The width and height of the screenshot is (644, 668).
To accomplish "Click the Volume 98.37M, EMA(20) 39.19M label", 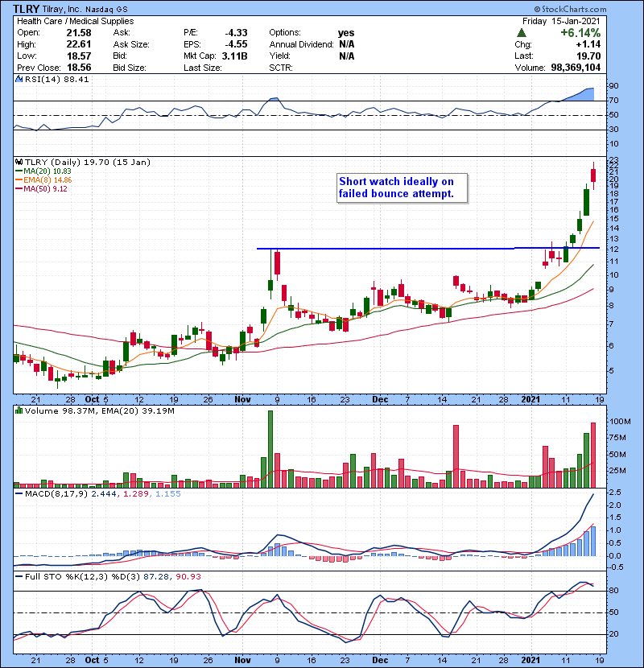I will tap(99, 411).
